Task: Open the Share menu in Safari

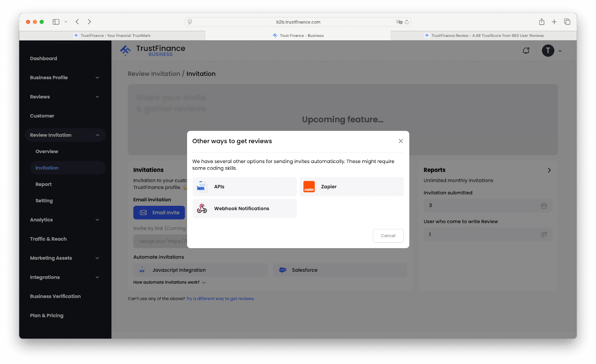Action: (542, 22)
